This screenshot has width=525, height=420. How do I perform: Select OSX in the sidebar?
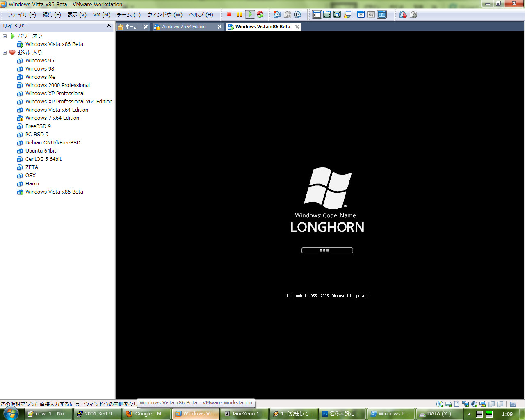30,176
